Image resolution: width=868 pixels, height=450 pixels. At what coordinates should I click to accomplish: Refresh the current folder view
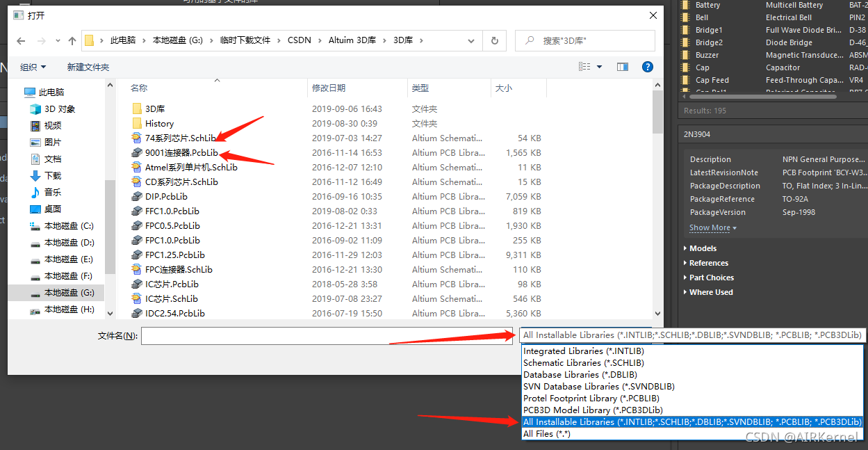click(x=495, y=41)
